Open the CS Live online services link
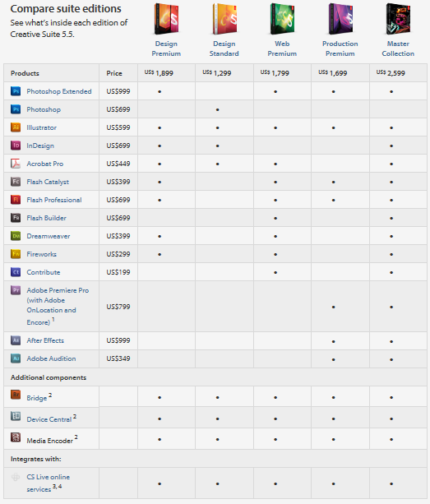The image size is (430, 504). coord(49,483)
